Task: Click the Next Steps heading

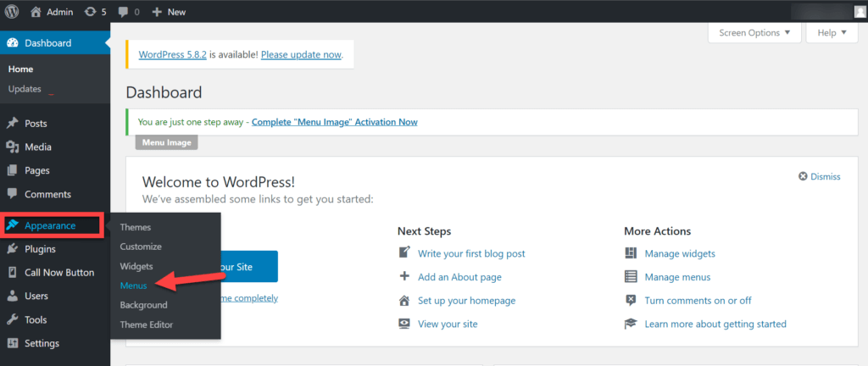Action: pyautogui.click(x=424, y=231)
